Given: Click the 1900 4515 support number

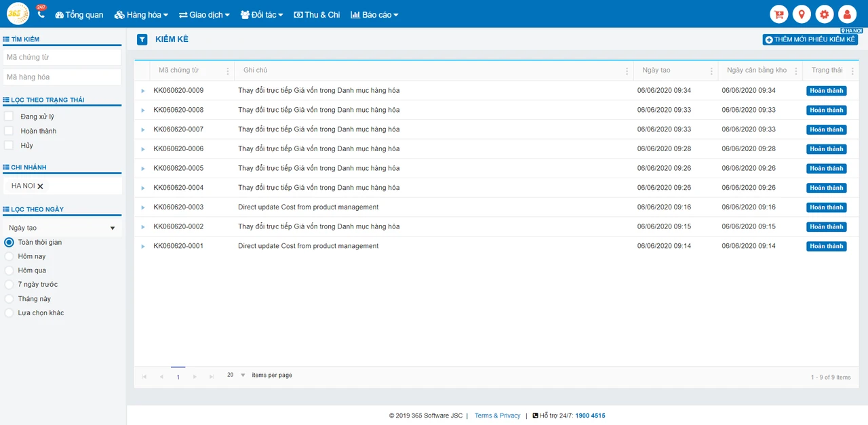Looking at the screenshot, I should tap(590, 416).
